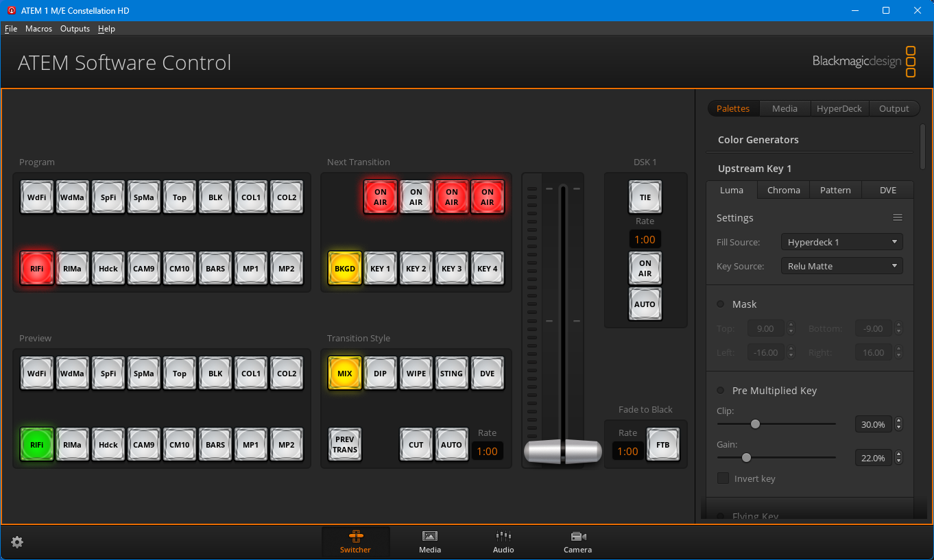Viewport: 934px width, 560px height.
Task: Open the settings gear icon
Action: [17, 542]
